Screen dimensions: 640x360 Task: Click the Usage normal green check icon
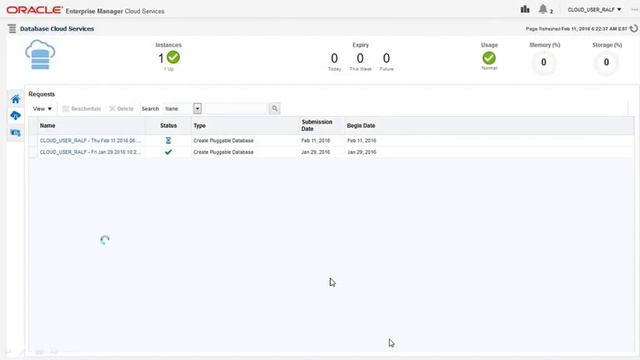pos(489,58)
